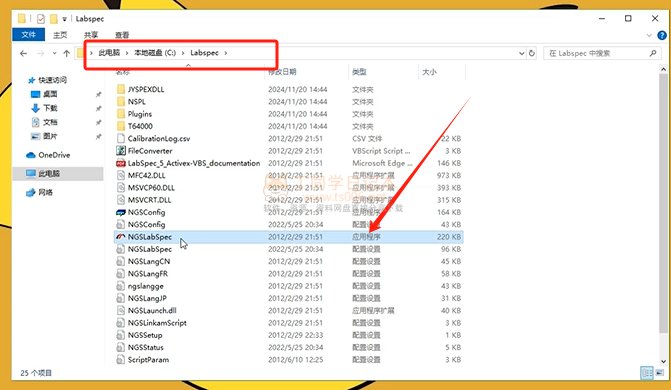This screenshot has width=671, height=390.
Task: Click the vertical scrollbar down arrow
Action: 663,362
